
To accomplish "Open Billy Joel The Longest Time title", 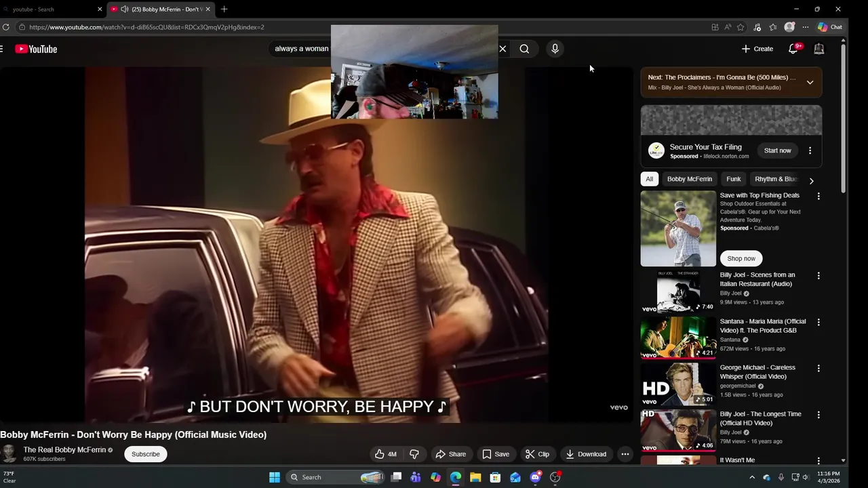I will pos(760,418).
